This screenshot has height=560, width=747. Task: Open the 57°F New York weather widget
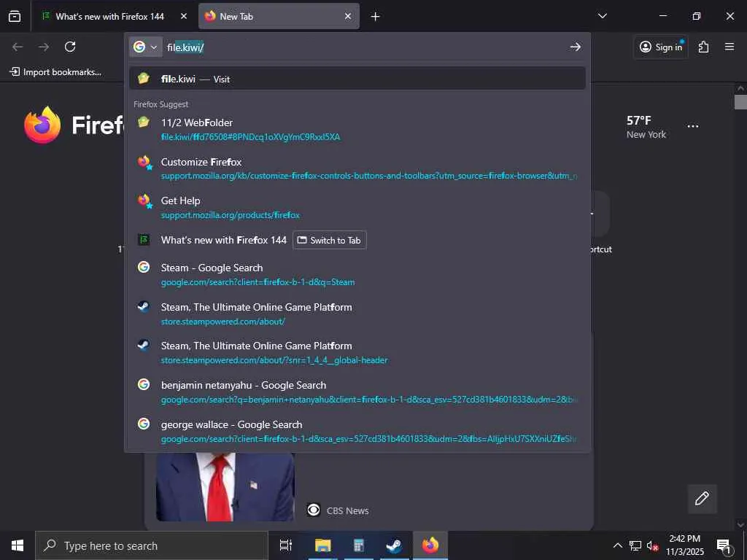point(646,127)
